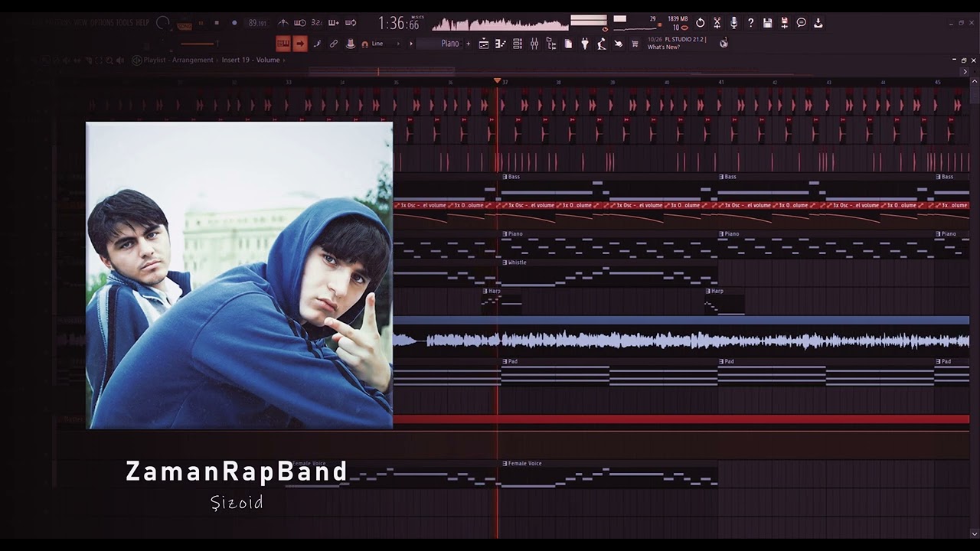Click the playlist menu icon in the breadcrumb
Screen dimensions: 980x551
pyautogui.click(x=137, y=60)
